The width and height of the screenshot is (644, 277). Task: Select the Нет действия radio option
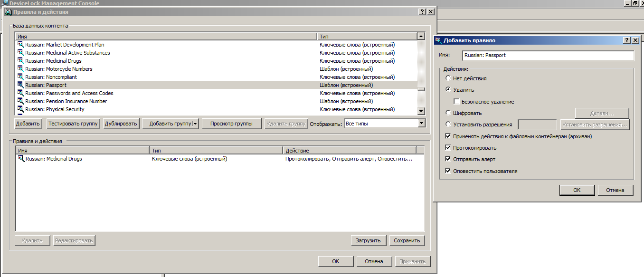448,78
